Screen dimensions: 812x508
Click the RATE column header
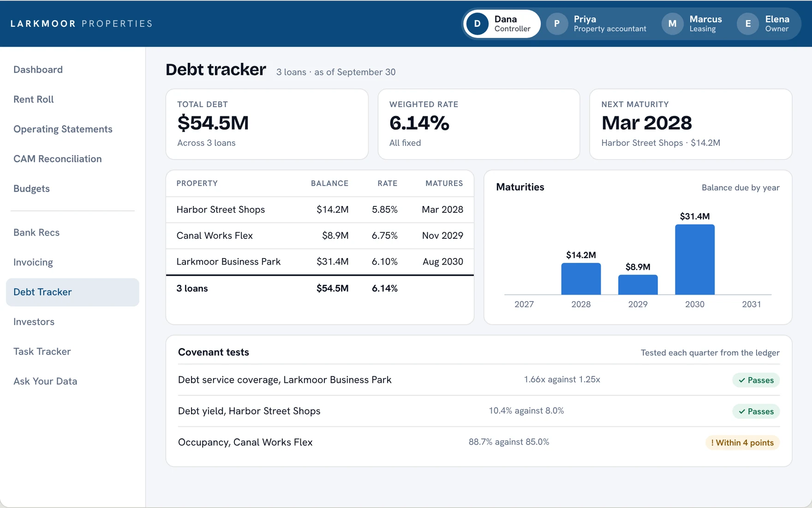coord(387,183)
